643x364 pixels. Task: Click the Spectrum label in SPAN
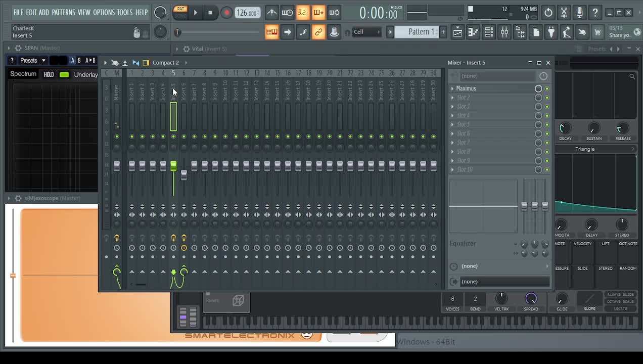coord(23,74)
